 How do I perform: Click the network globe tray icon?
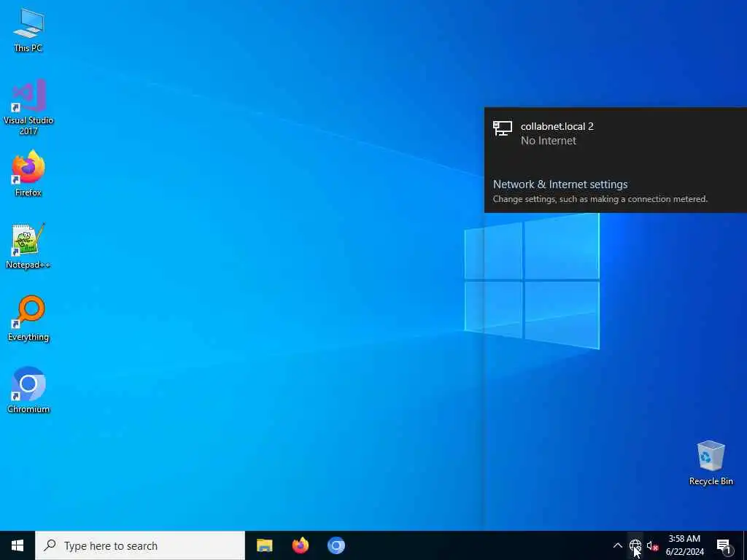635,545
